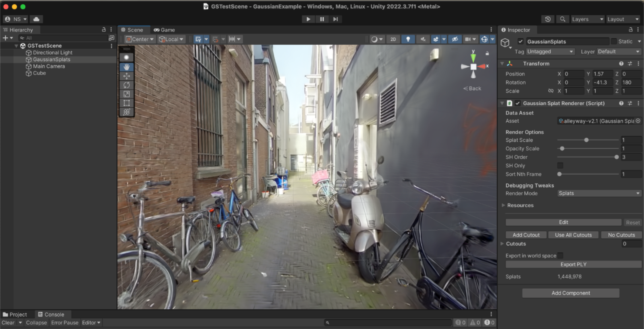Switch to the Console tab
The image size is (644, 329).
pyautogui.click(x=51, y=314)
